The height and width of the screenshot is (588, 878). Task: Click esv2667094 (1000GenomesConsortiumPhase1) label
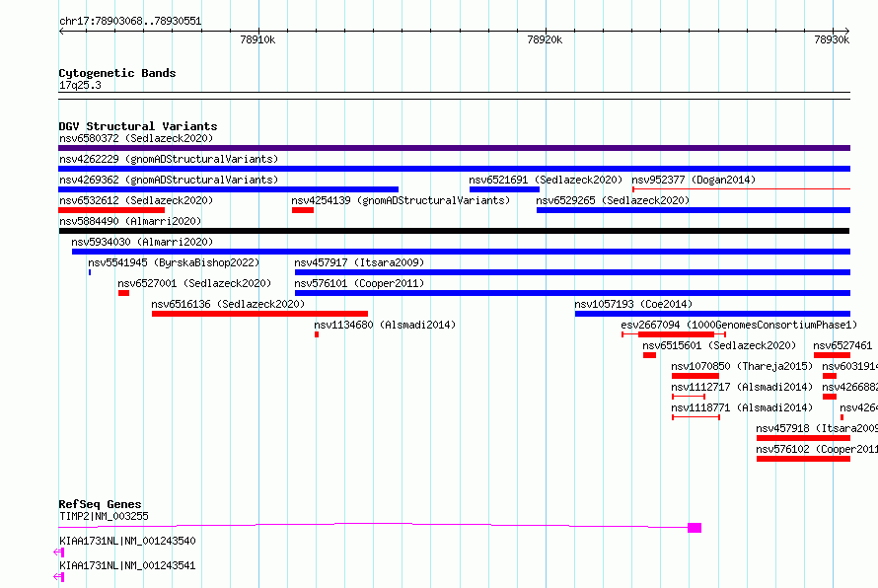(739, 325)
